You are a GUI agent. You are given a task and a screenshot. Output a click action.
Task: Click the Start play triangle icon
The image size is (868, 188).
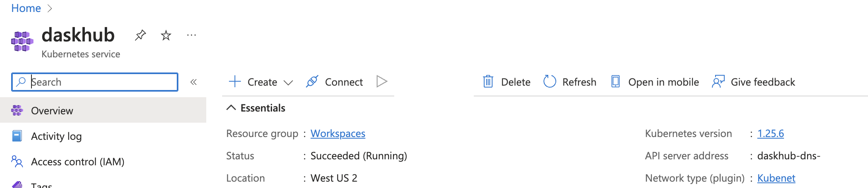coord(382,82)
